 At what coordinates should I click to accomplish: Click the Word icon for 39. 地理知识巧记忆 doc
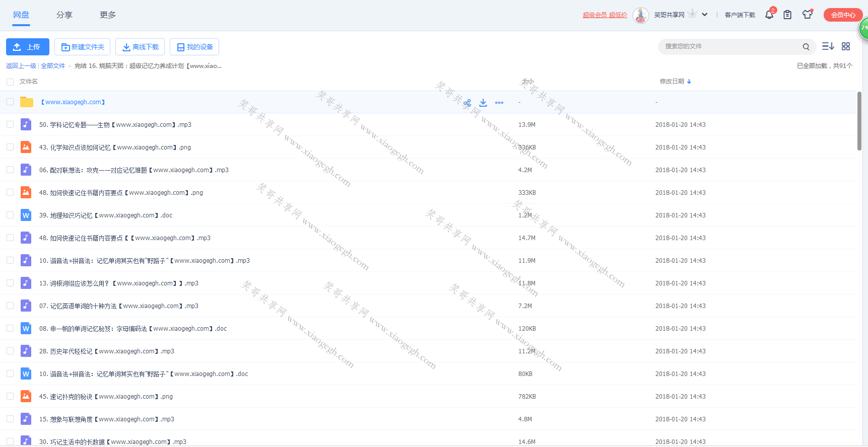pos(26,215)
